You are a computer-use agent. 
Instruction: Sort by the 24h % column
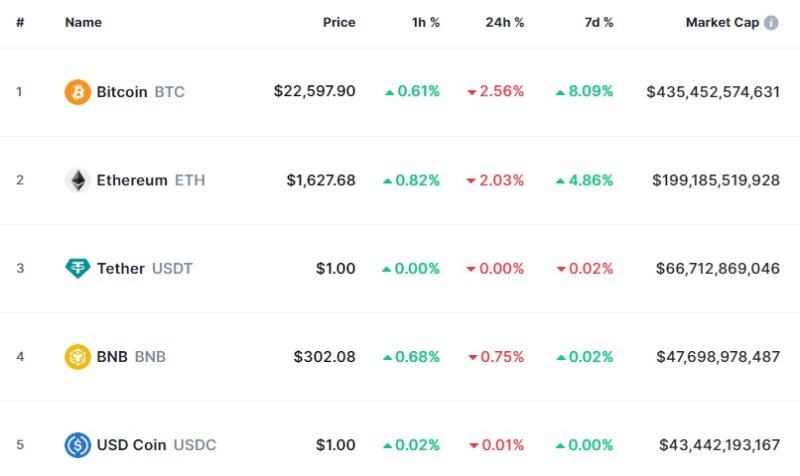pos(504,22)
